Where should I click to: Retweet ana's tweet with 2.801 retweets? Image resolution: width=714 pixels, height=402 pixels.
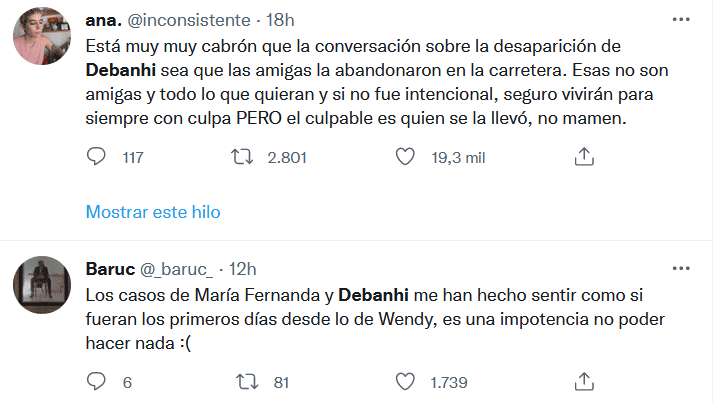241,157
